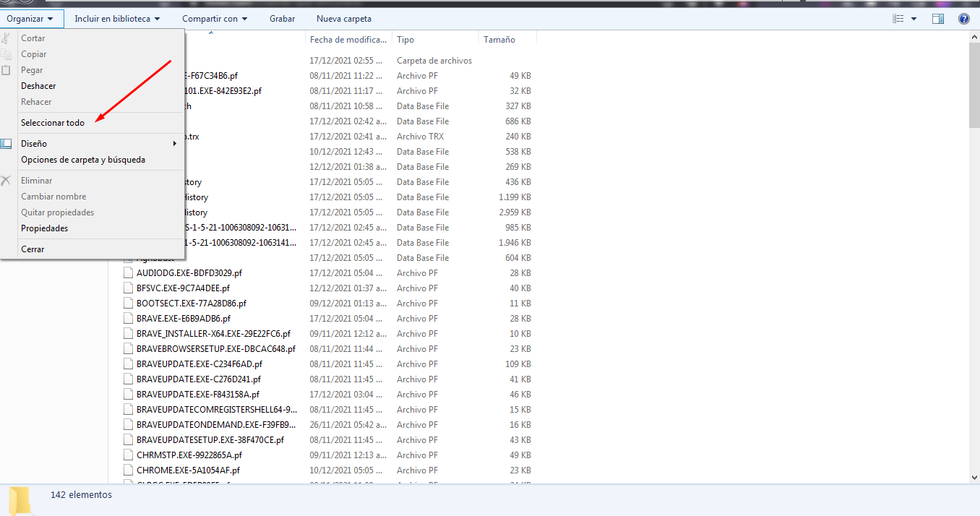Select the CHROME.EXE-5A1054AF.pf file icon
The height and width of the screenshot is (516, 980).
(x=129, y=470)
